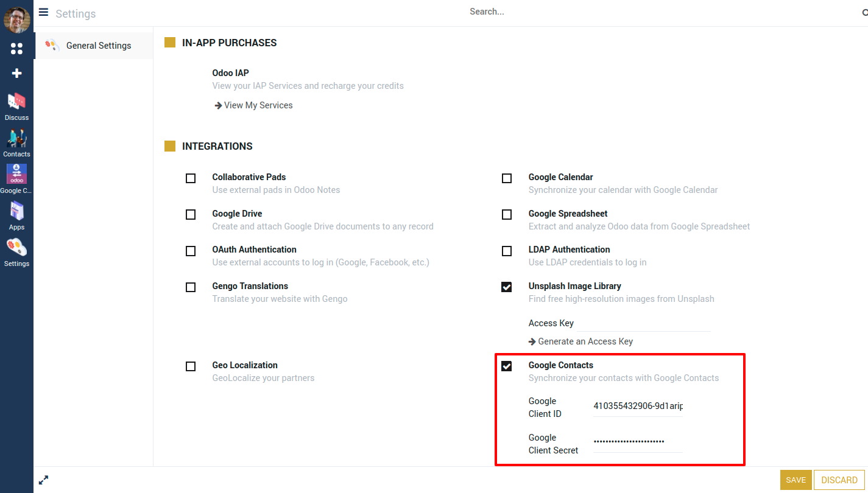Open the Contacts app in sidebar
Image resolution: width=868 pixels, height=493 pixels.
[16, 139]
